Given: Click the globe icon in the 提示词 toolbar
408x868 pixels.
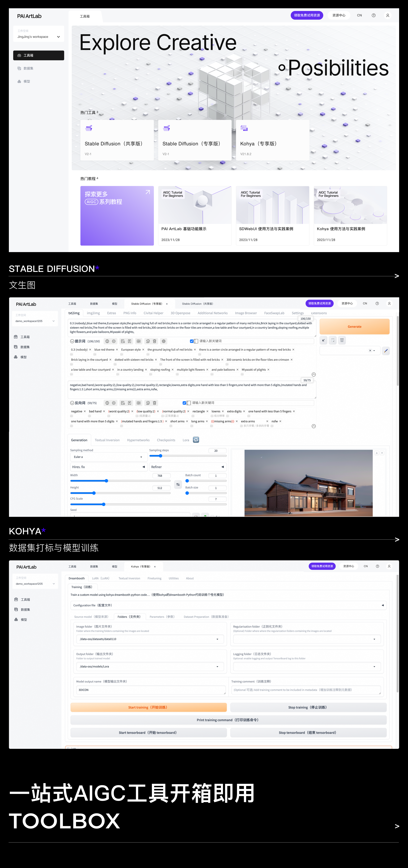Looking at the screenshot, I should [107, 341].
